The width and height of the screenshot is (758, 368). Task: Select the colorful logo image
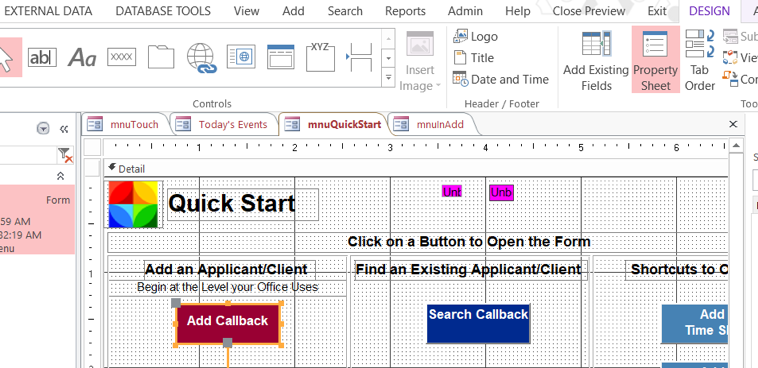(133, 204)
